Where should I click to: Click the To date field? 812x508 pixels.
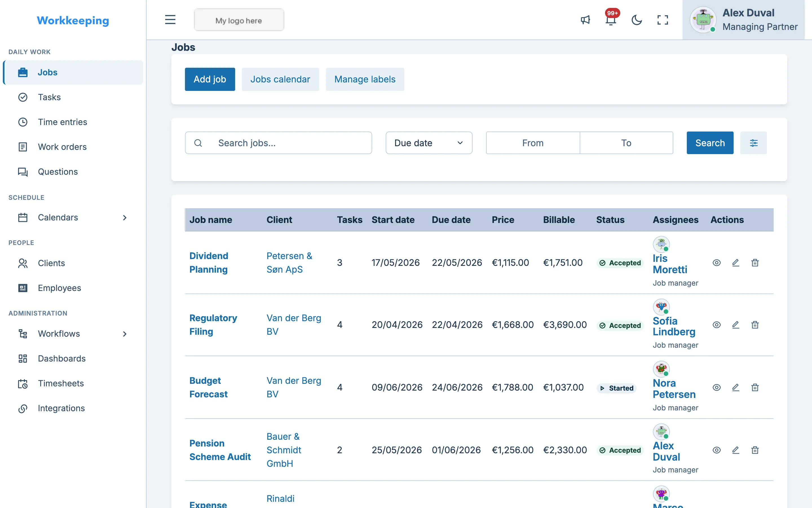click(626, 143)
